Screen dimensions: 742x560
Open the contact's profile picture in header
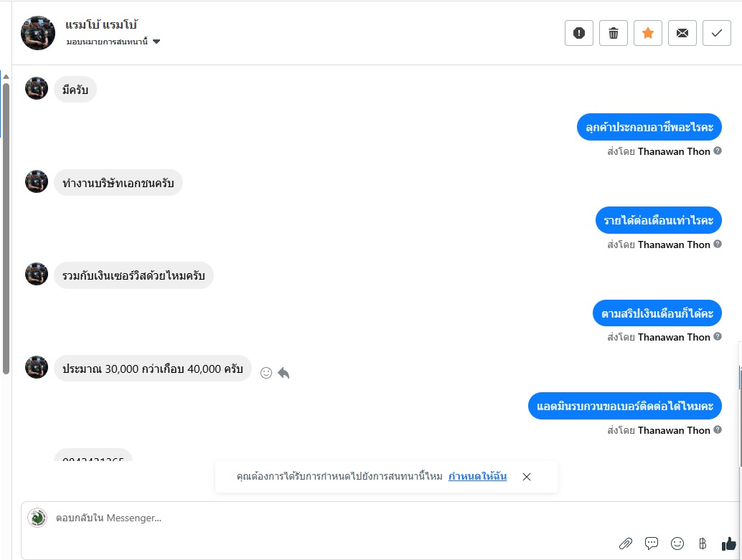pos(38,33)
